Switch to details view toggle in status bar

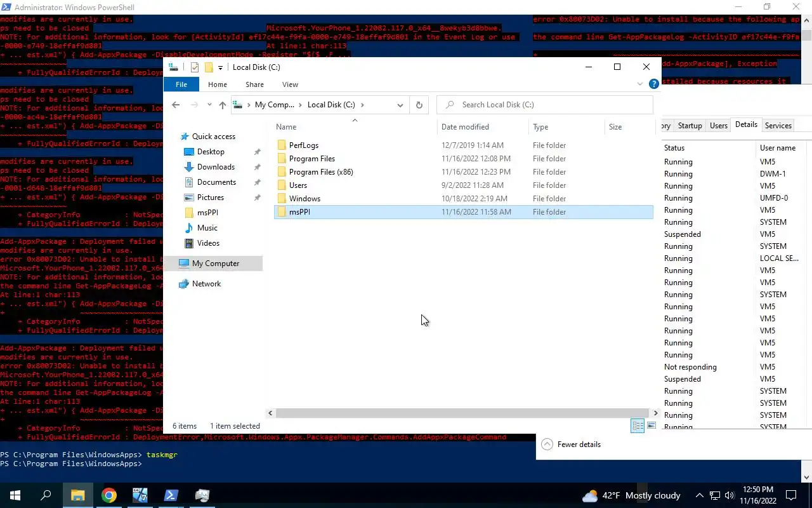click(638, 426)
